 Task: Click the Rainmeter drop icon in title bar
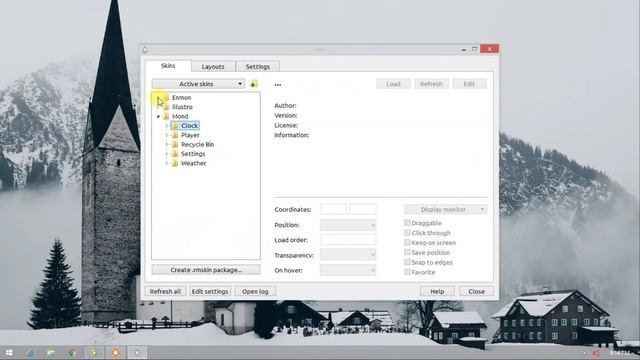tap(145, 50)
